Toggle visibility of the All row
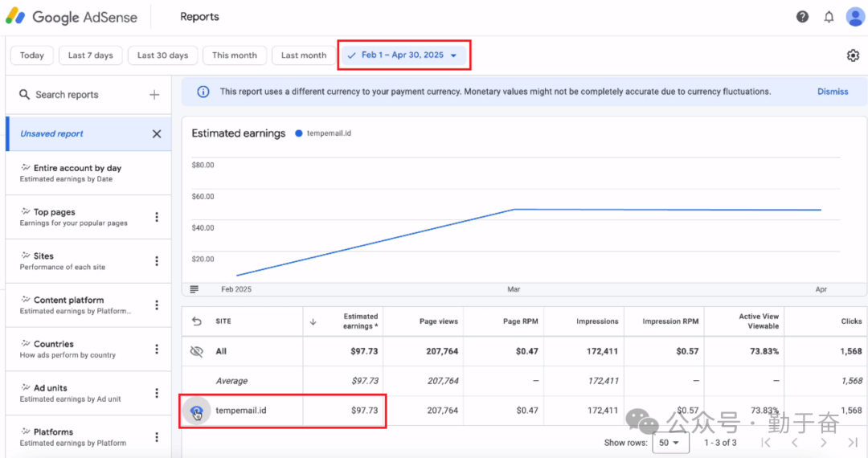 [197, 351]
